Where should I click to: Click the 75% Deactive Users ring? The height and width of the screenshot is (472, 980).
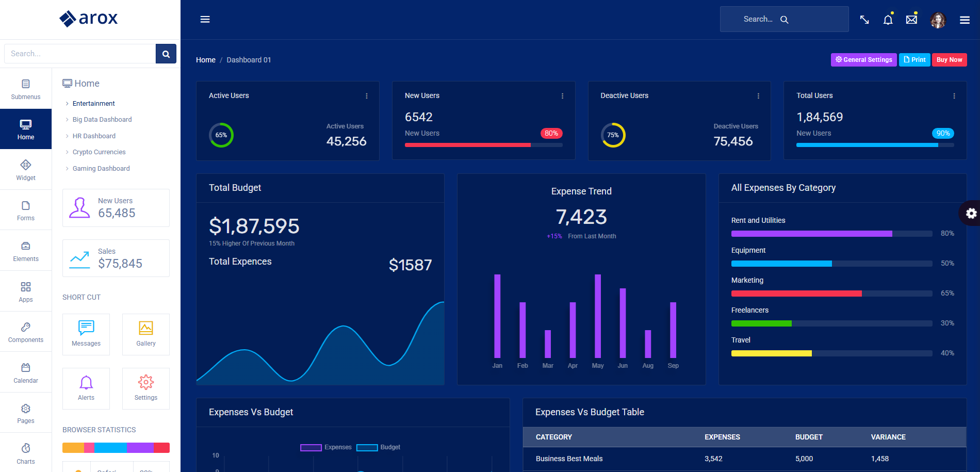click(613, 135)
